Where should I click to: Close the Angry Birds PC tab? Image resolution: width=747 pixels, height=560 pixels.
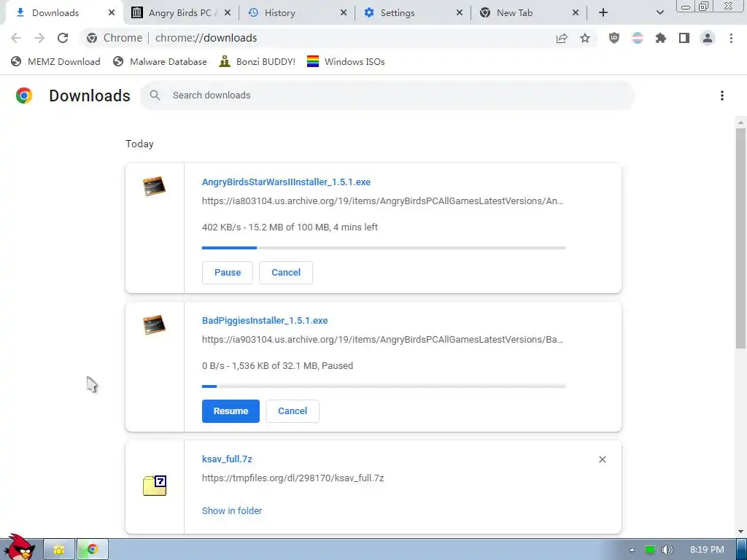(228, 13)
